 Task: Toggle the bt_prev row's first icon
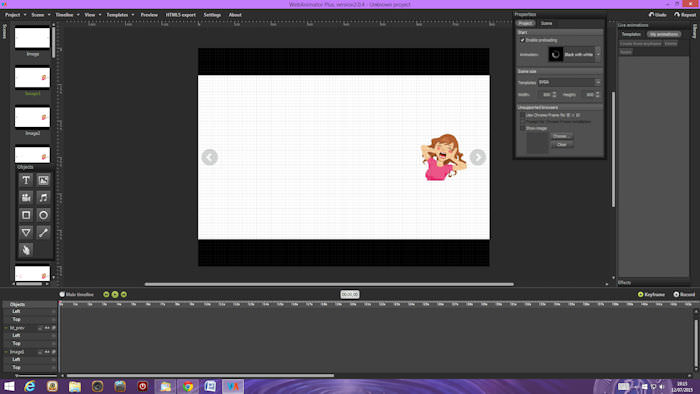40,328
